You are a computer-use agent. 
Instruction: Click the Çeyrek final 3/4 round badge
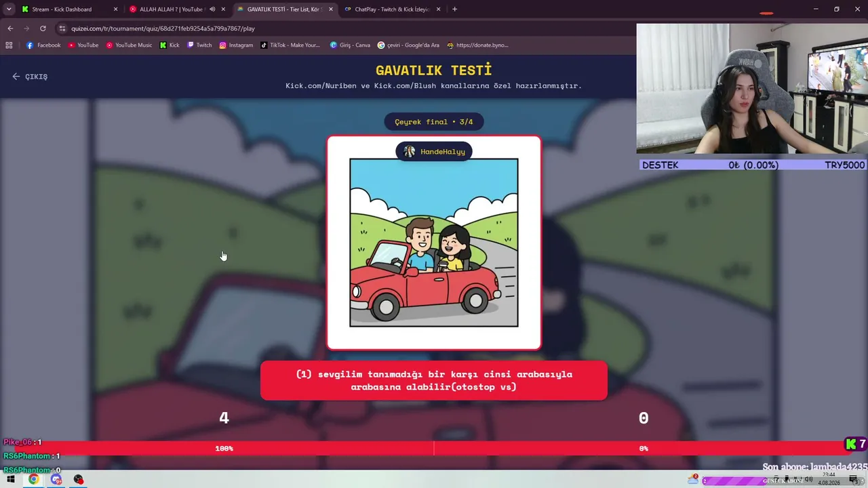tap(434, 122)
